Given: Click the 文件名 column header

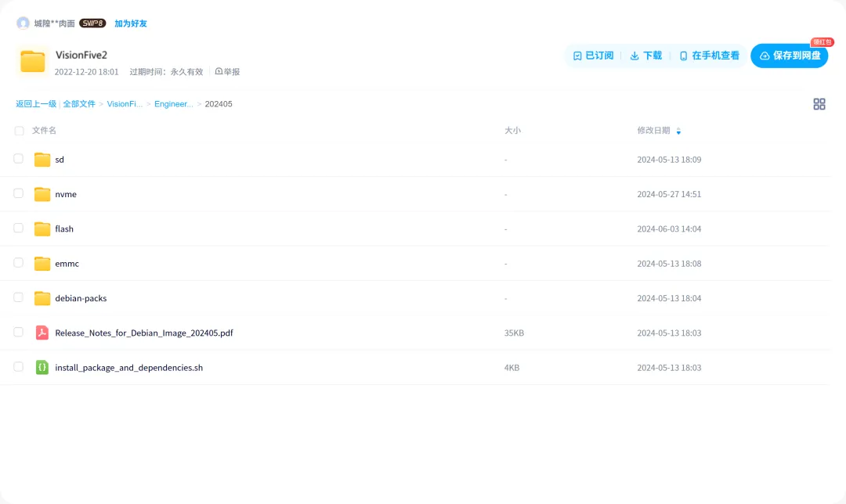Looking at the screenshot, I should coord(44,131).
